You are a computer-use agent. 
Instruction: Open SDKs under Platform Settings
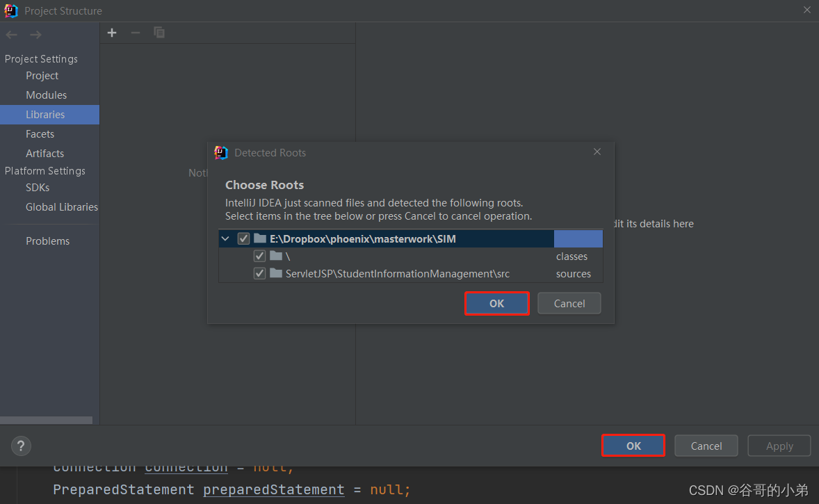click(37, 188)
